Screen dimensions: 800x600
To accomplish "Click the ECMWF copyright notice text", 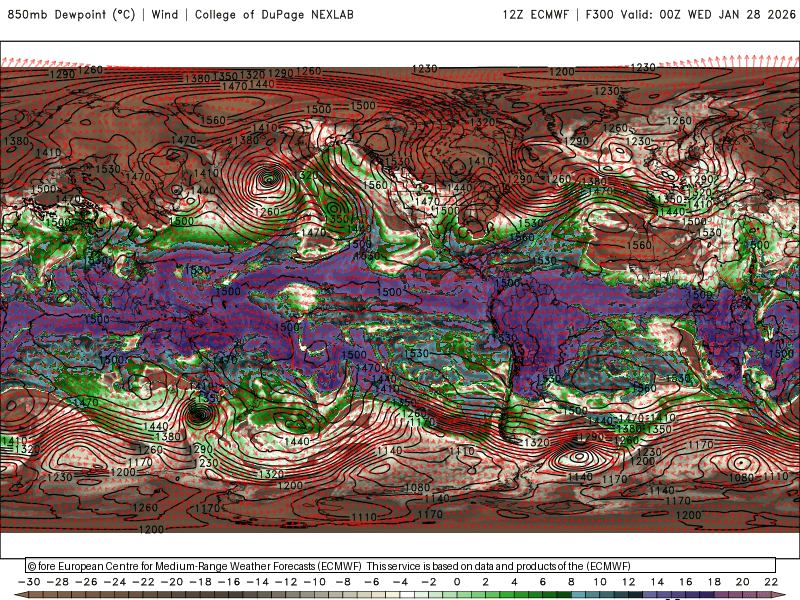I will (x=329, y=566).
